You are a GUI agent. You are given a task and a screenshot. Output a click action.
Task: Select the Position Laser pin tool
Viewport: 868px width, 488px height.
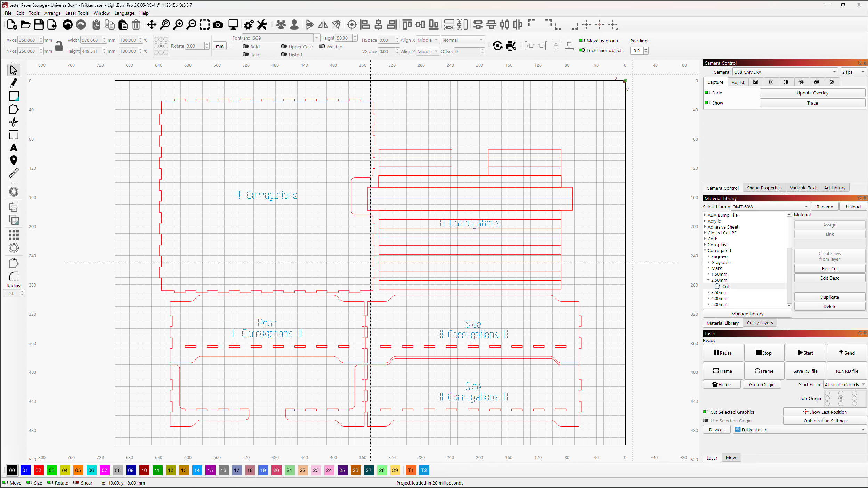pos(14,160)
